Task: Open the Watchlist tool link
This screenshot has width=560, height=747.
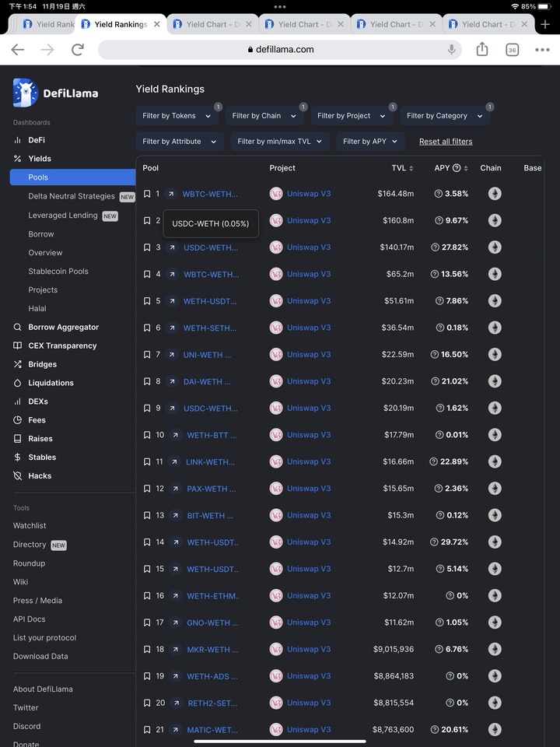Action: tap(30, 526)
